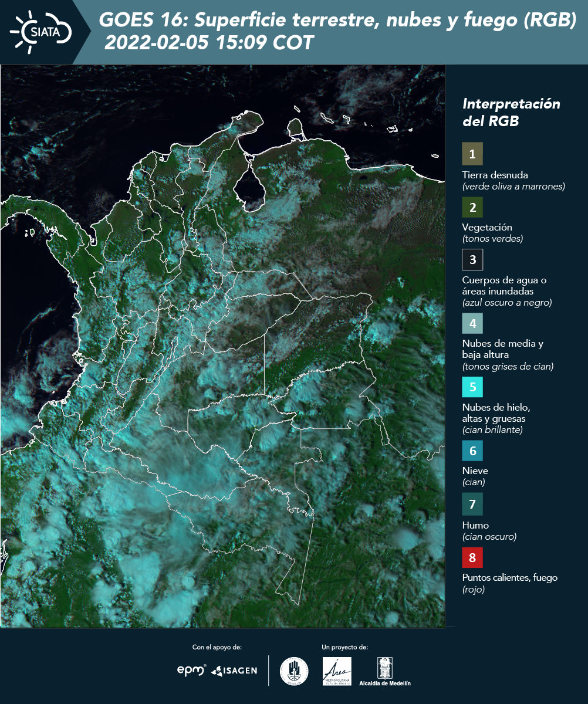This screenshot has height=704, width=588.
Task: Click the Alcaldía de Medellín logo
Action: click(x=385, y=671)
